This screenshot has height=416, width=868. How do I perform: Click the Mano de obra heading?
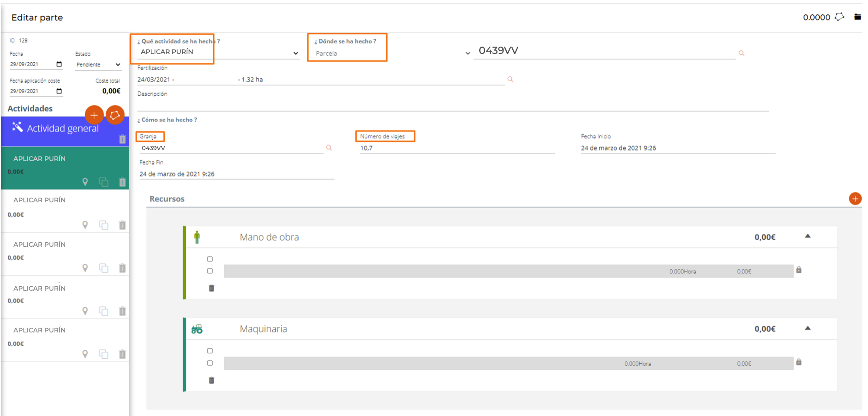(x=269, y=237)
